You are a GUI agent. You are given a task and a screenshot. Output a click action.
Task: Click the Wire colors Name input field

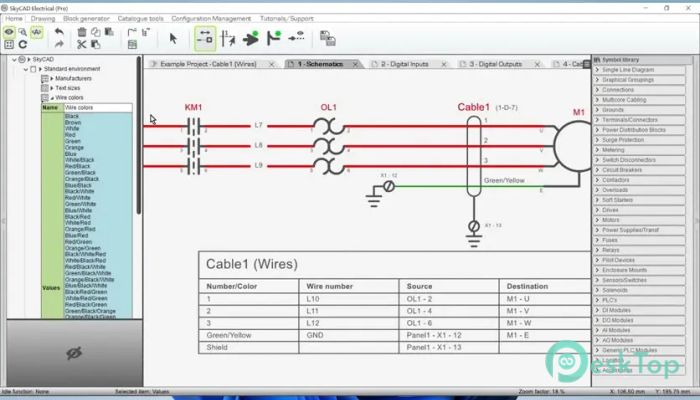click(x=98, y=108)
